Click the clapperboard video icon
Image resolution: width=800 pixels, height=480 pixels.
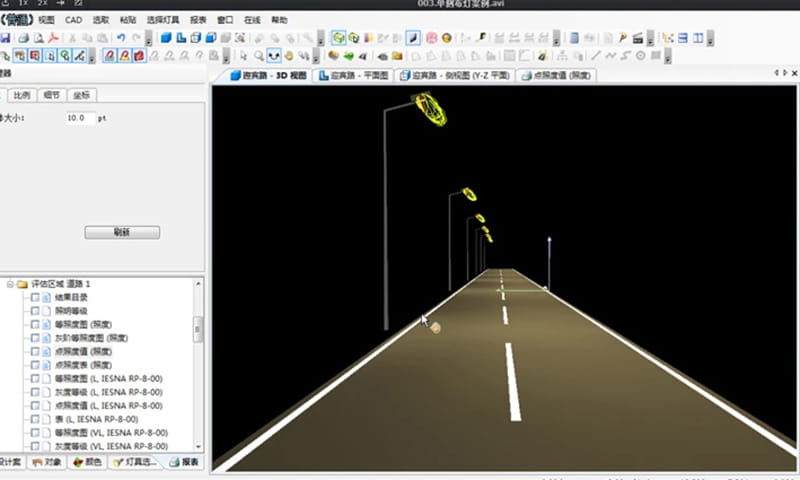click(638, 38)
